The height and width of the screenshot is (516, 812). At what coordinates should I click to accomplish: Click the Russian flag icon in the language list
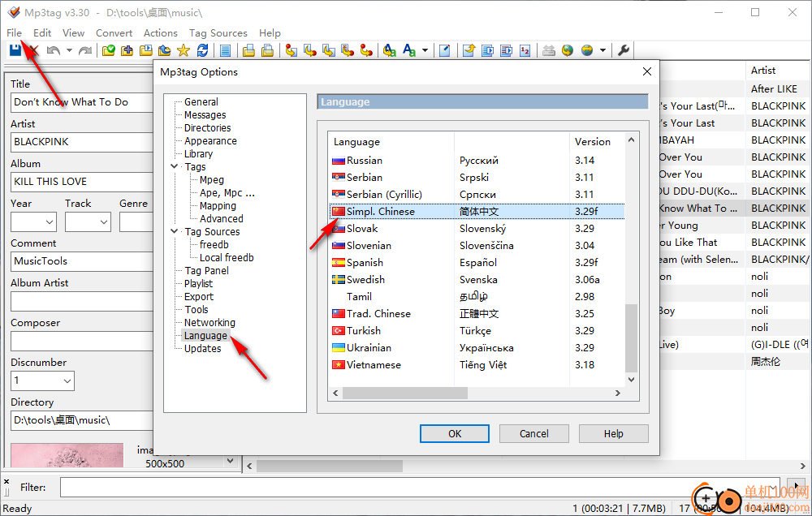tap(339, 161)
